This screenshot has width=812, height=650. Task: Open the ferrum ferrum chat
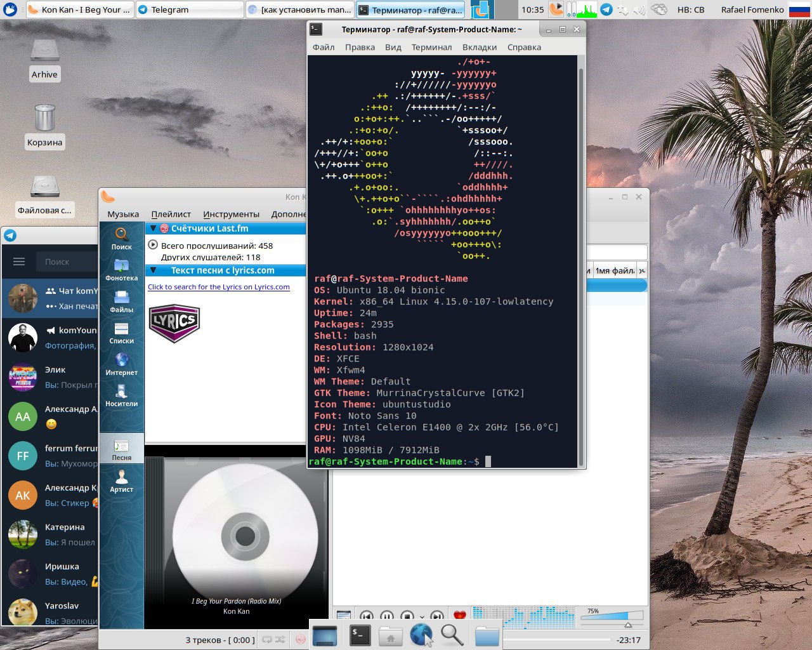[50, 456]
